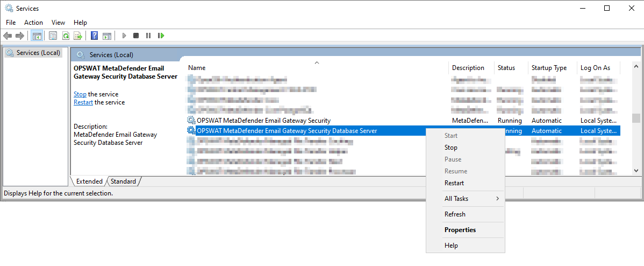The width and height of the screenshot is (644, 266).
Task: Click the Stop the service link
Action: coord(80,94)
